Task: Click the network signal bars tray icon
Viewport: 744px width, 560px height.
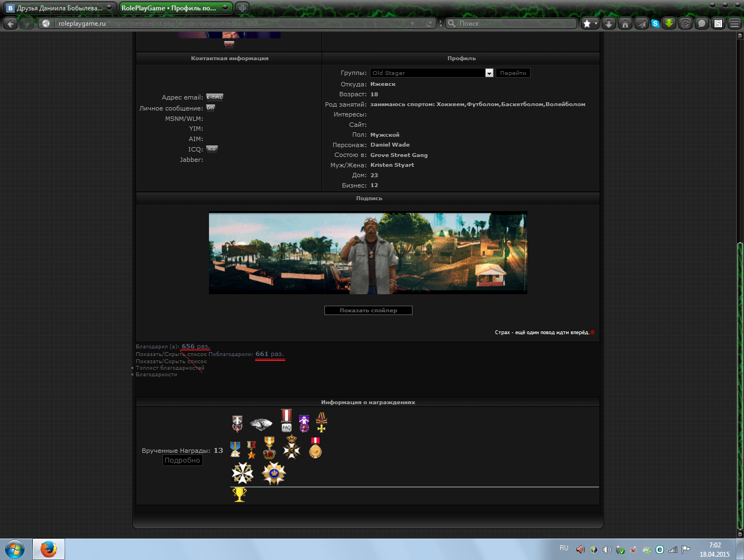Action: pos(673,550)
